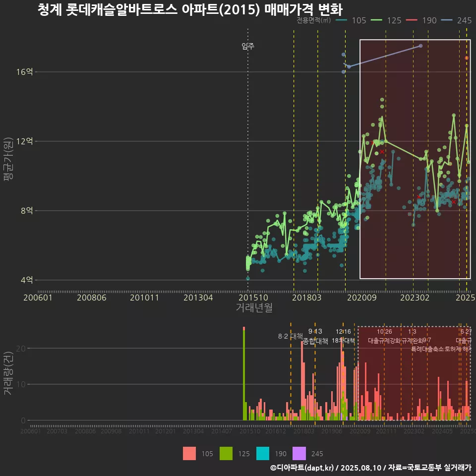Click the '18차대책' annotation text

343,340
